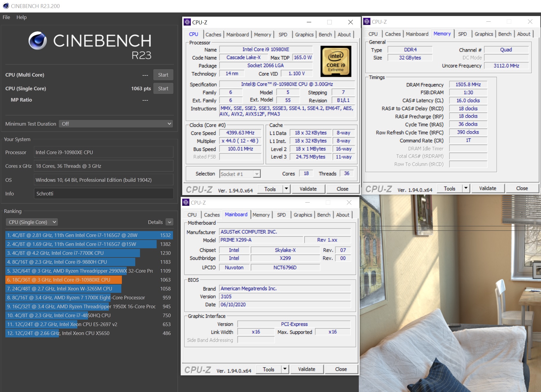This screenshot has height=392, width=541.
Task: Open the SPD tab in CPU window
Action: (283, 34)
